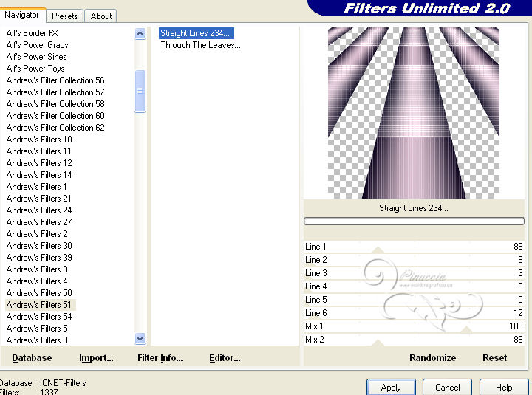Select Andrew's Filters 50
Screen dimensions: 532x395
tap(39, 293)
